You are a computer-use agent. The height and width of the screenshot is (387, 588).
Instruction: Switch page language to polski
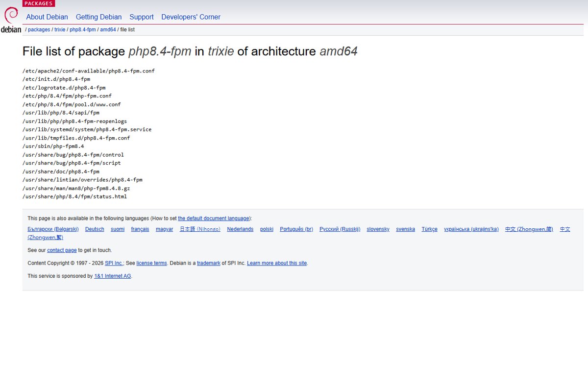point(267,229)
